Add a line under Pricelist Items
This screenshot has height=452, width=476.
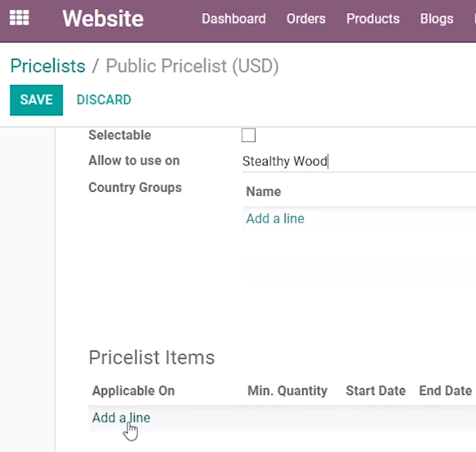(121, 418)
